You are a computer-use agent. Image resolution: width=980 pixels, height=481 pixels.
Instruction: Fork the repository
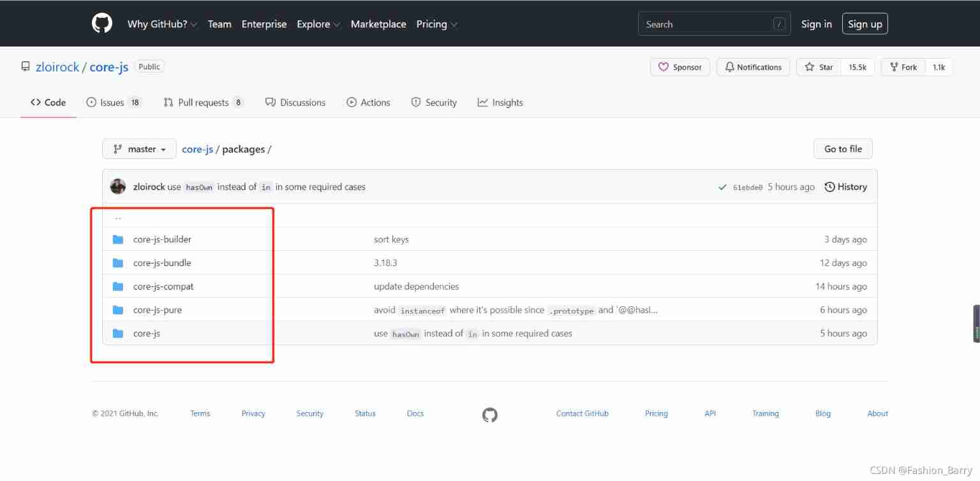[x=903, y=67]
